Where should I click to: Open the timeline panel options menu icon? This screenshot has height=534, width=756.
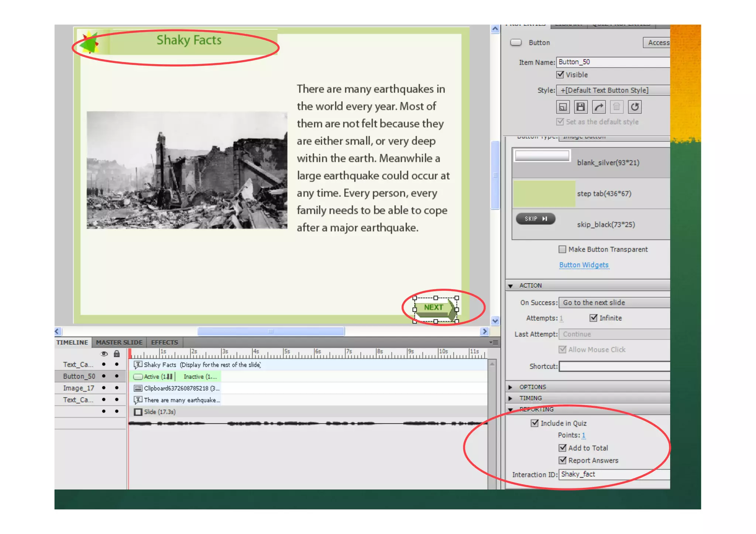pos(494,342)
